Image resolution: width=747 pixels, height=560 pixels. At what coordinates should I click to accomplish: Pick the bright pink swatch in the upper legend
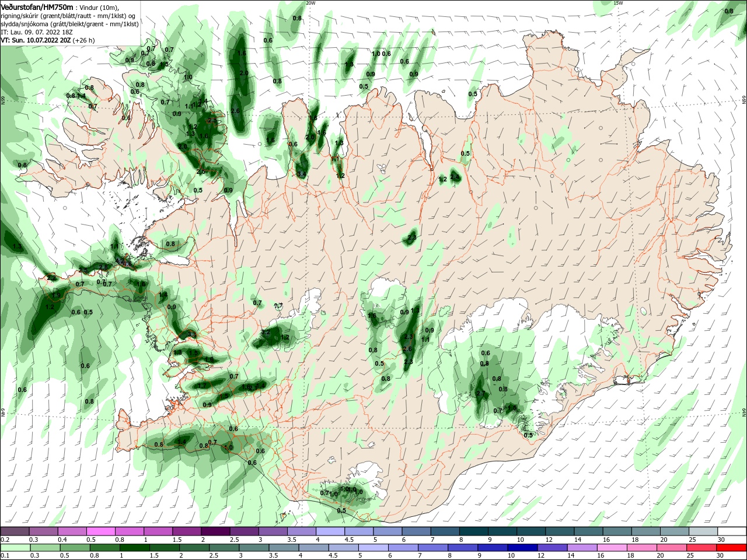pyautogui.click(x=100, y=531)
